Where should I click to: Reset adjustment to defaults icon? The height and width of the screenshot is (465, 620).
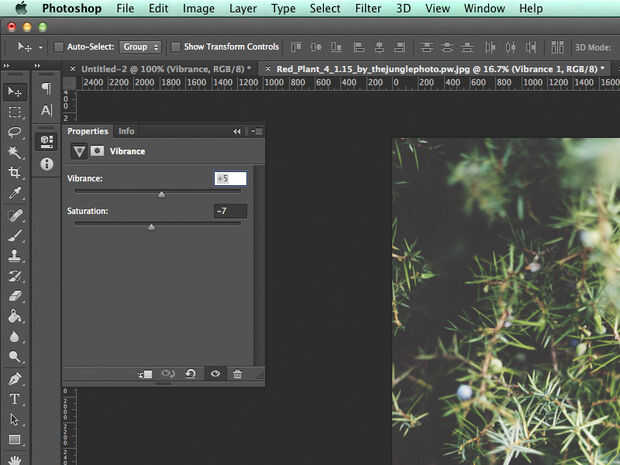coord(191,373)
